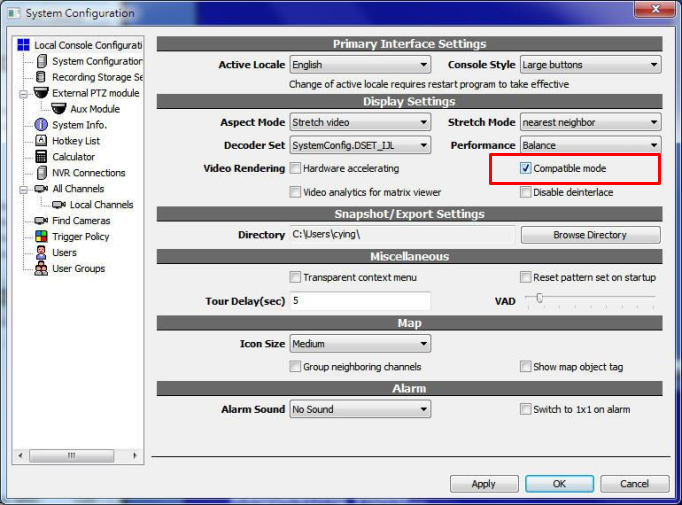Click the Aux Module camera icon
682x505 pixels.
click(x=59, y=109)
